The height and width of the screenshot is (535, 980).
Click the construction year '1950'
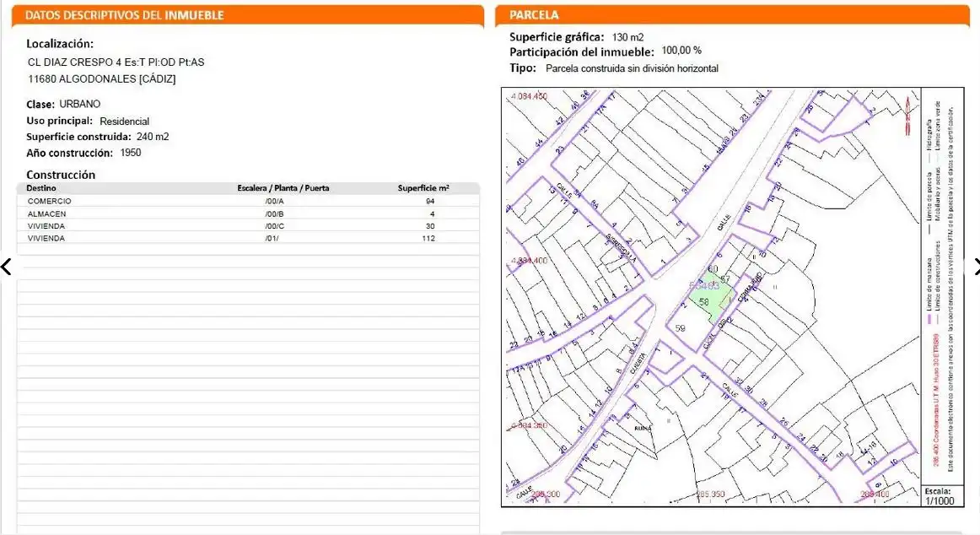click(x=131, y=153)
